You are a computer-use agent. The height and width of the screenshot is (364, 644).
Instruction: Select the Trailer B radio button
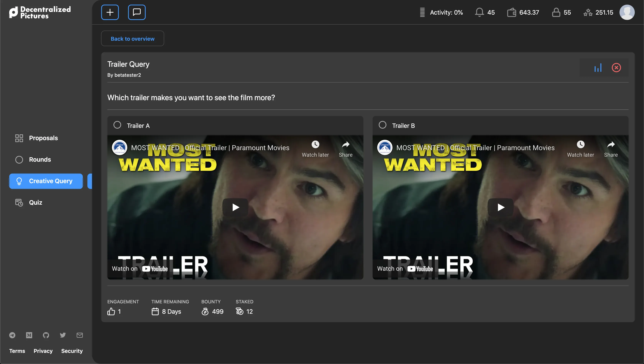point(382,125)
